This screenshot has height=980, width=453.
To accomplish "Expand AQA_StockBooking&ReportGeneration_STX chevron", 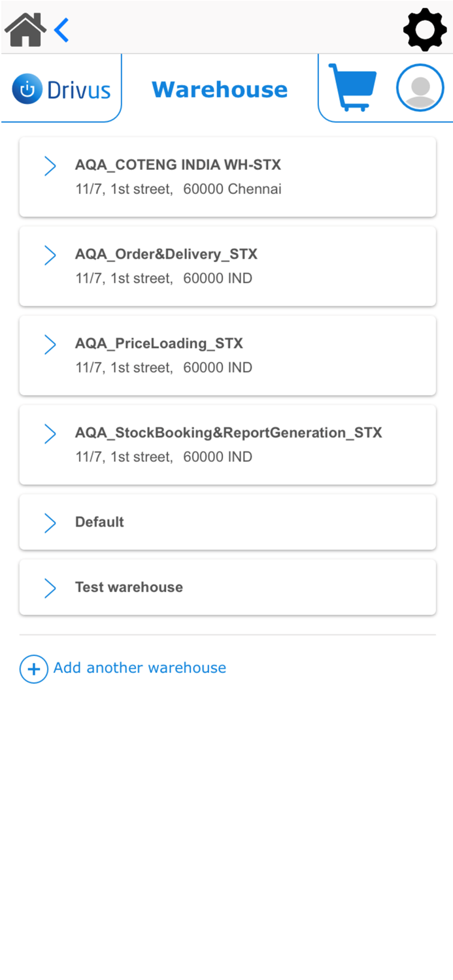I will coord(50,434).
